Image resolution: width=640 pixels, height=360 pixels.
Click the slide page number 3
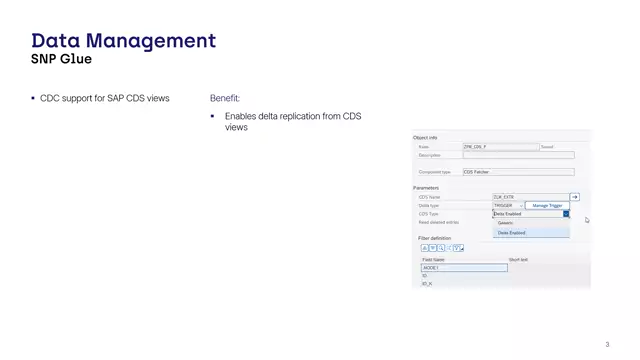[x=607, y=344]
